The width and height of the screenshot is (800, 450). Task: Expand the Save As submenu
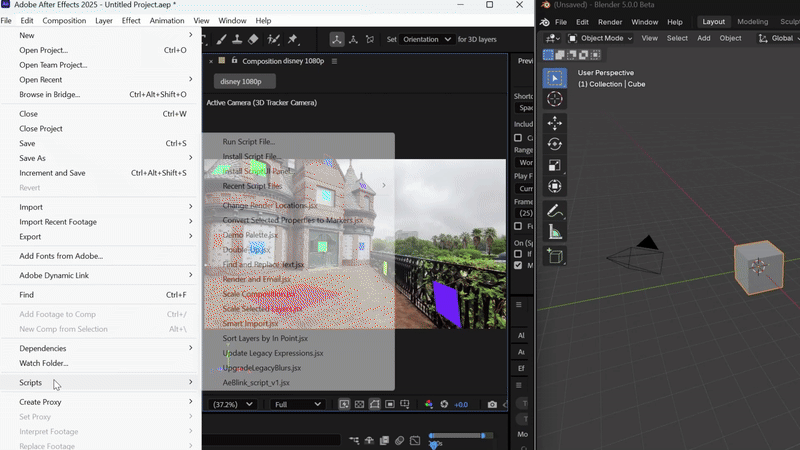(x=101, y=158)
